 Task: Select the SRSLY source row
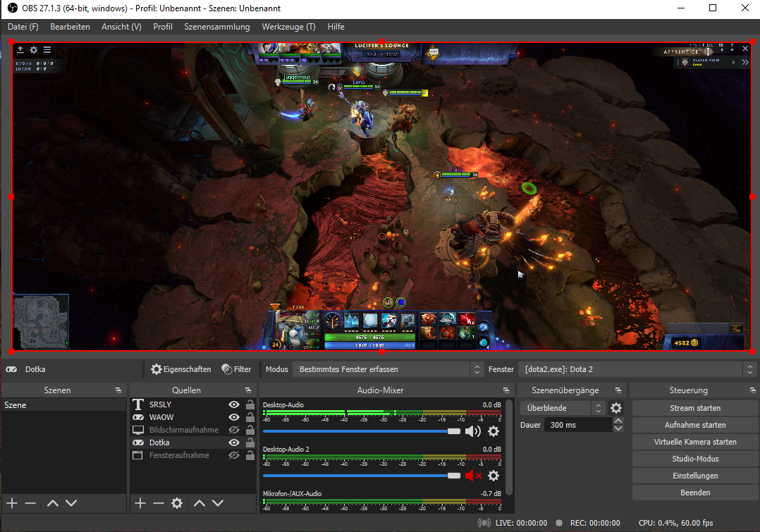pos(193,404)
